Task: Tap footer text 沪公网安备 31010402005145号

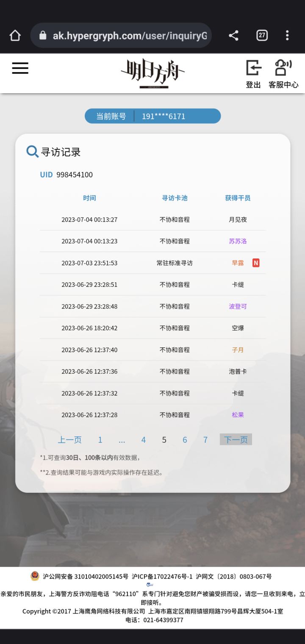Action: pos(85,577)
